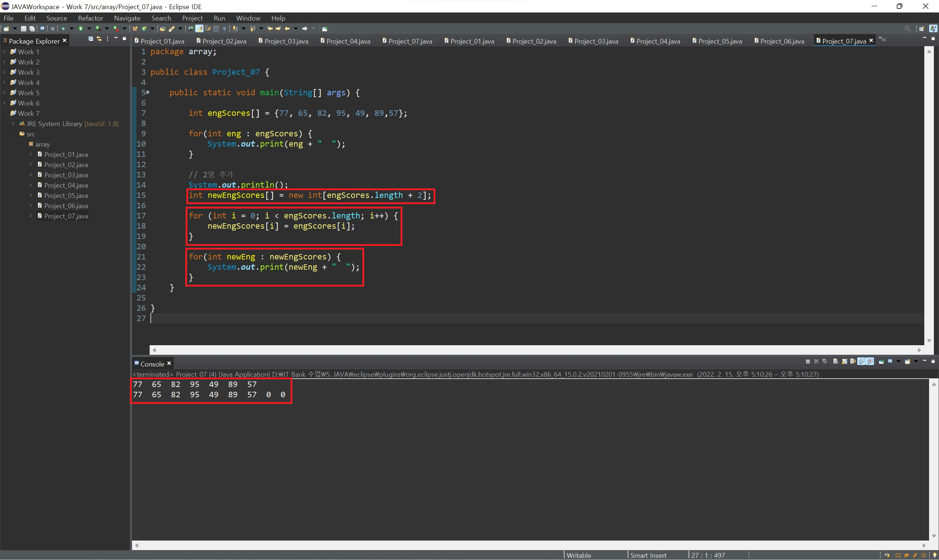The image size is (939, 560).
Task: Expand the Work 3 project node
Action: (4, 72)
